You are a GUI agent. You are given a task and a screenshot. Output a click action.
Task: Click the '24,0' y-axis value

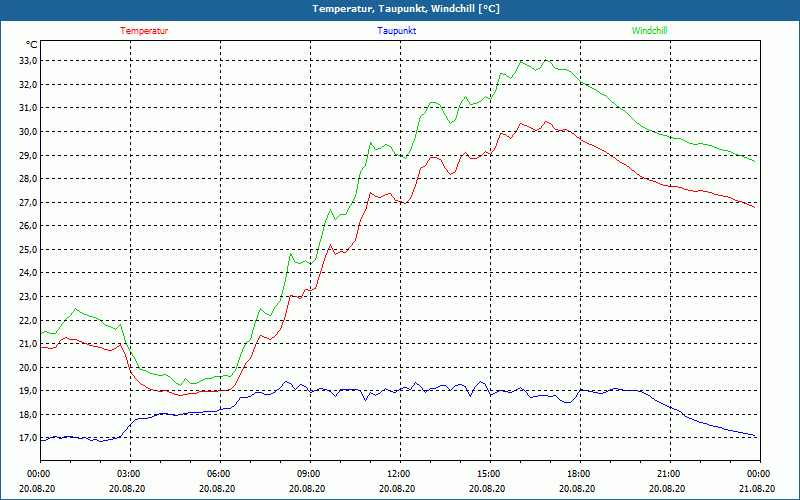pyautogui.click(x=28, y=272)
